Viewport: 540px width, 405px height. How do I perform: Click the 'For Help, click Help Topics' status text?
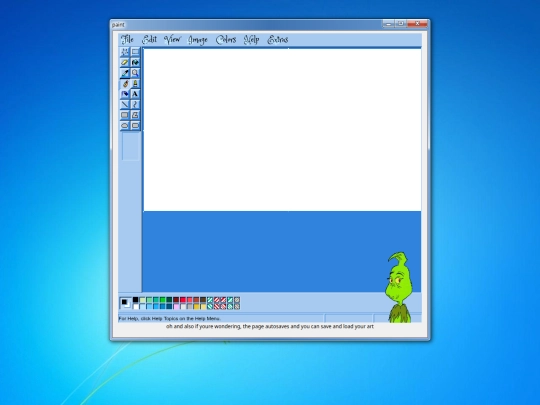pos(169,319)
